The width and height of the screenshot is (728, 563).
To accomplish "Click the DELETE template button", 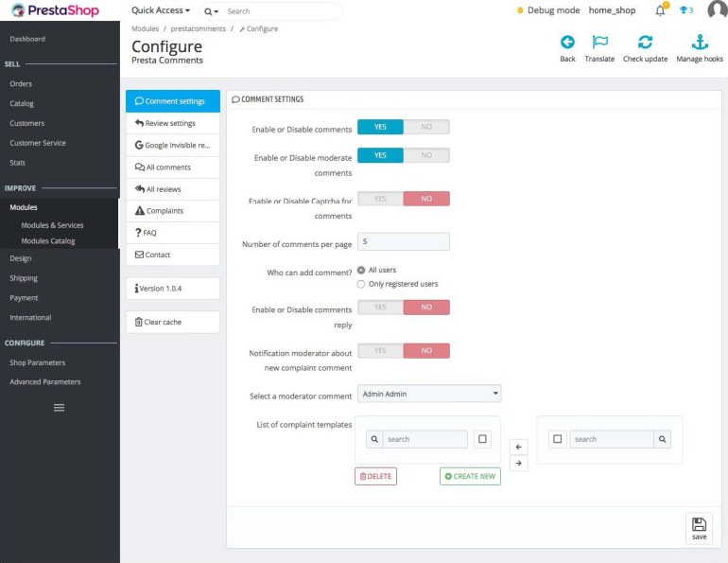I will click(375, 476).
